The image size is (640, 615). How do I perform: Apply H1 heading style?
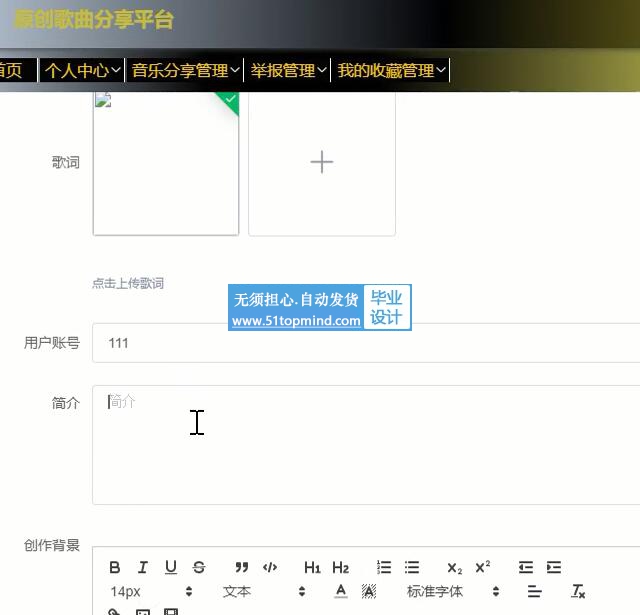[x=312, y=567]
